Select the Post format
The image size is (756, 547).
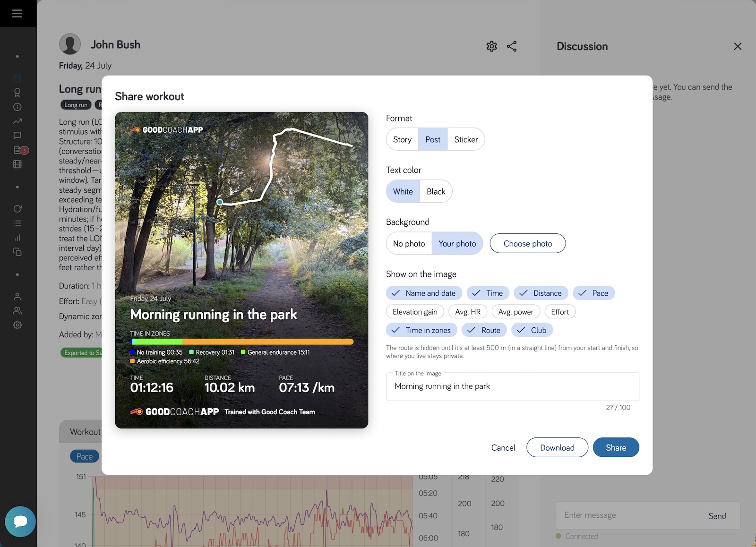[x=433, y=139]
